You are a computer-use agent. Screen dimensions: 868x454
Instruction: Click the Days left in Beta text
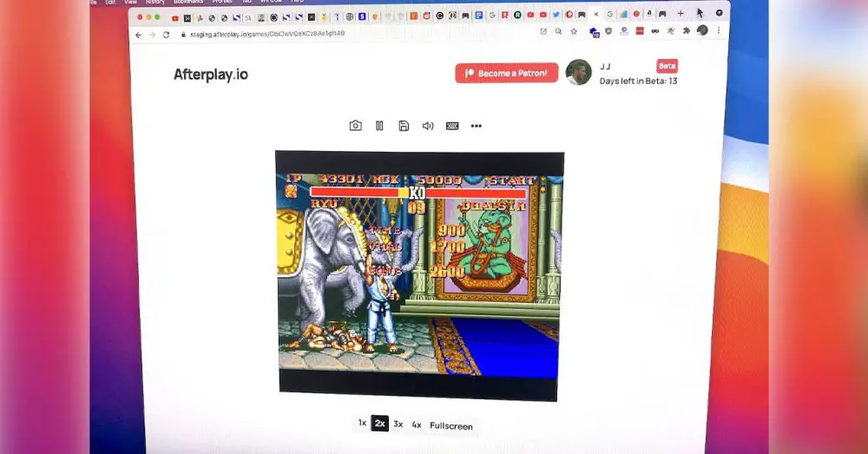pyautogui.click(x=638, y=81)
